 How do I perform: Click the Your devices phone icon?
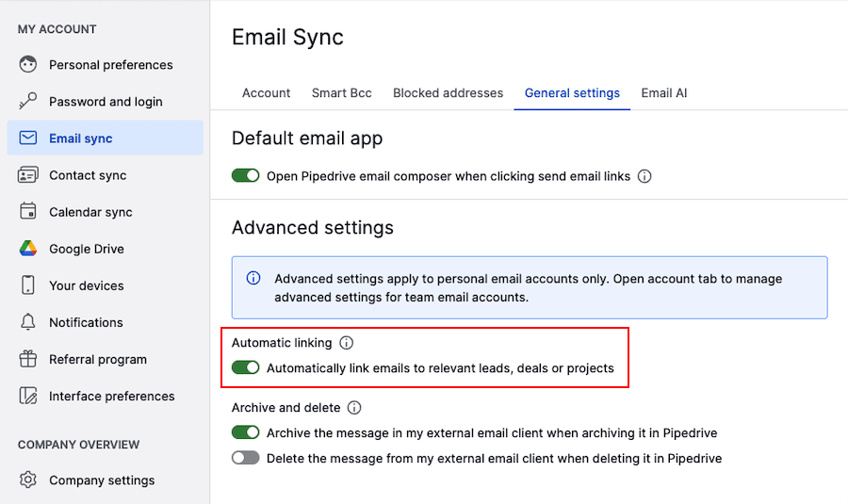click(x=28, y=285)
